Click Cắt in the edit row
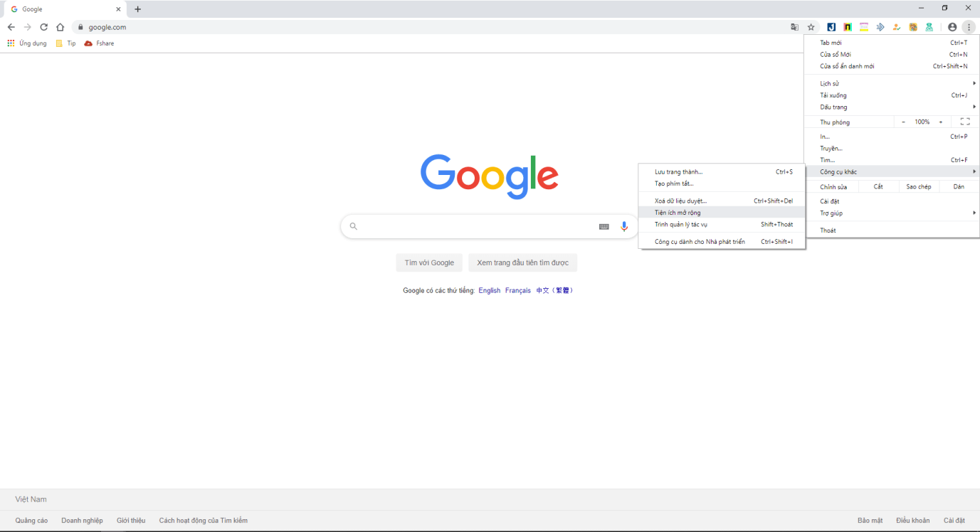The image size is (980, 532). pos(878,187)
